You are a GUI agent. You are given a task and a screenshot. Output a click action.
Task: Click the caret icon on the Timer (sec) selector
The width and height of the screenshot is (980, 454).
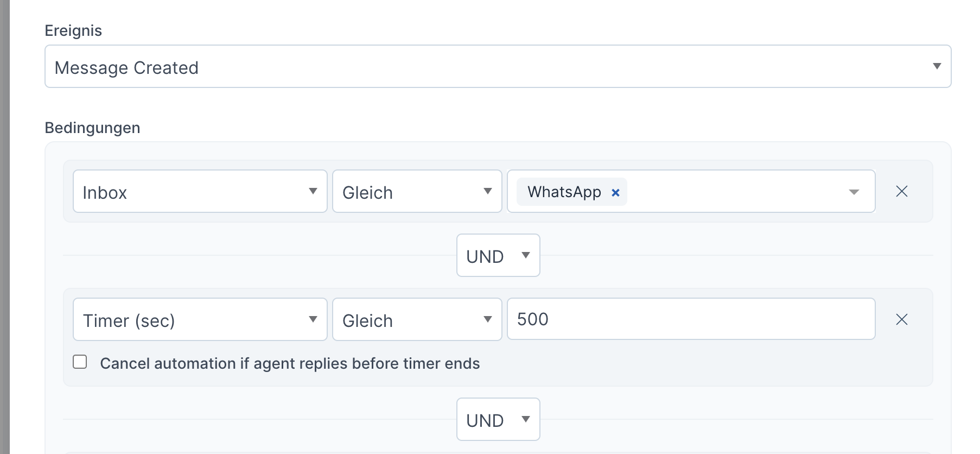[x=314, y=320]
